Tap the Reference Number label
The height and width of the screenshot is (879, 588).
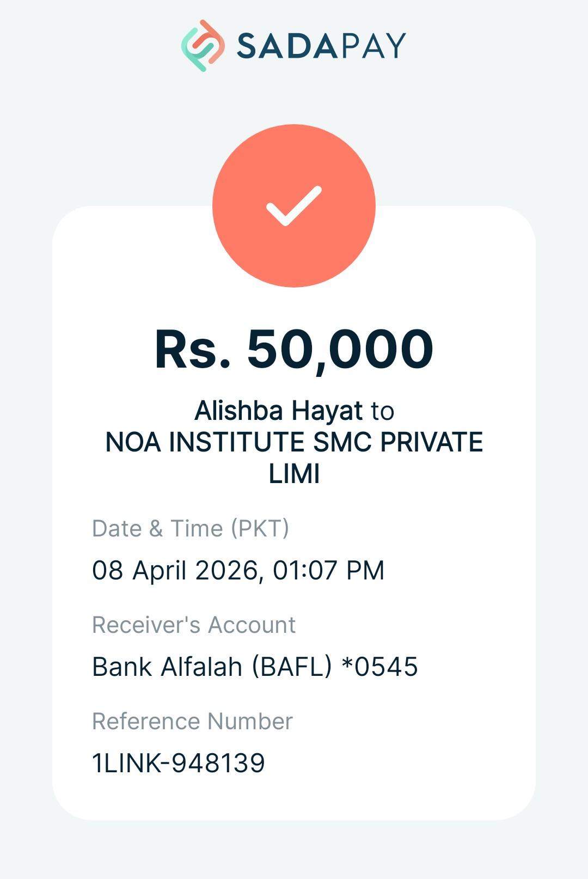click(192, 721)
